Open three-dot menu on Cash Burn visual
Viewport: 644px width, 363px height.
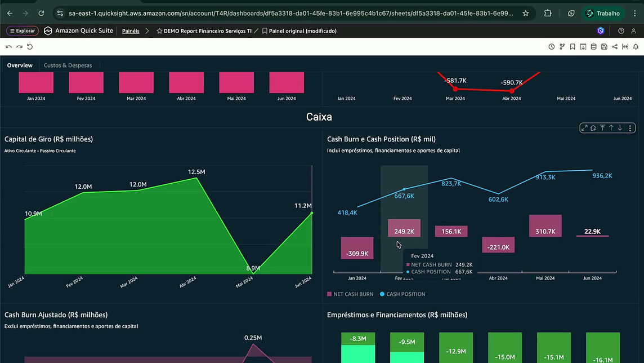[x=630, y=129]
